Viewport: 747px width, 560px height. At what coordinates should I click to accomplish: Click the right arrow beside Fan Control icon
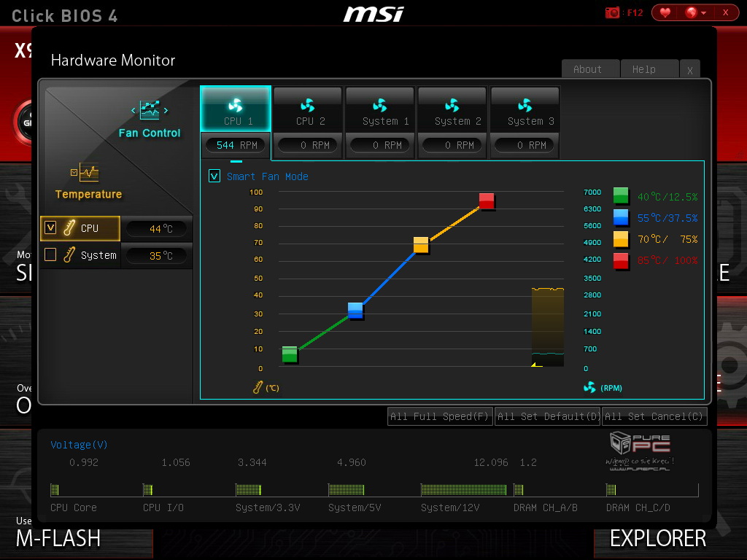(166, 111)
